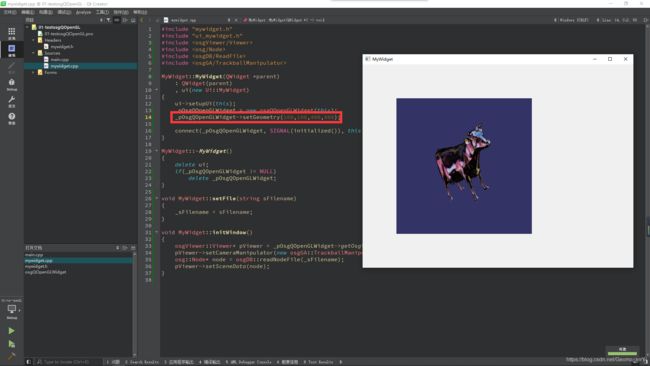Open the Window menu
This screenshot has width=650, height=366.
click(121, 12)
